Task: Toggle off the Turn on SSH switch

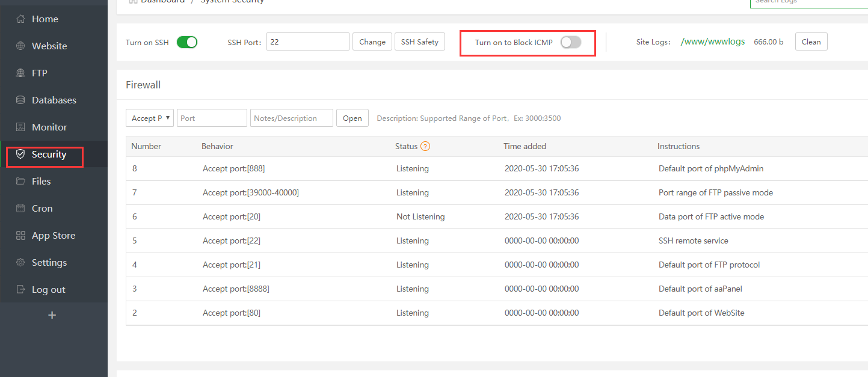Action: pos(186,41)
